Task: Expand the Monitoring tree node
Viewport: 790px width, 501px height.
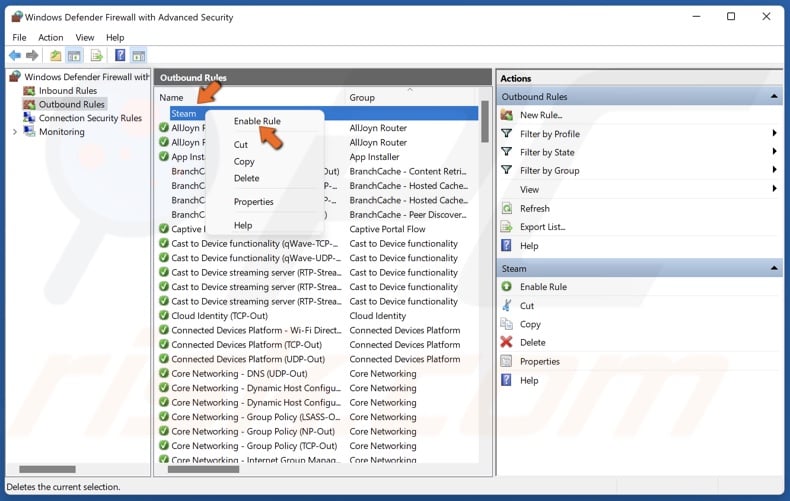Action: (x=15, y=132)
